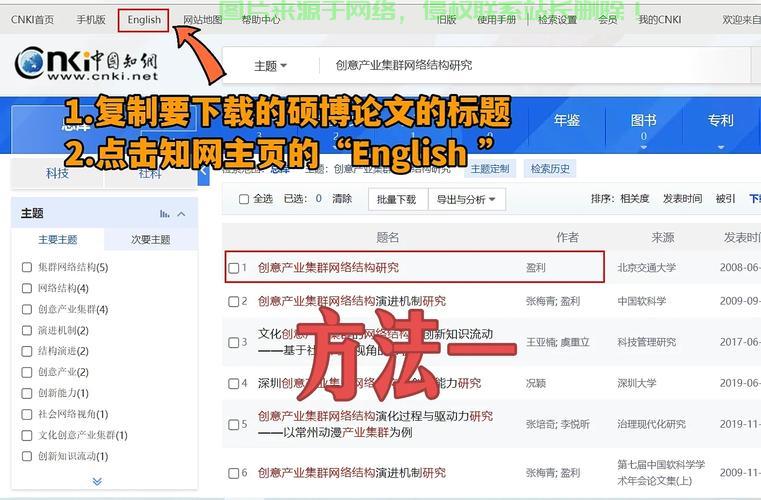Click author 盈利 in result 1
This screenshot has width=761, height=500.
[535, 267]
